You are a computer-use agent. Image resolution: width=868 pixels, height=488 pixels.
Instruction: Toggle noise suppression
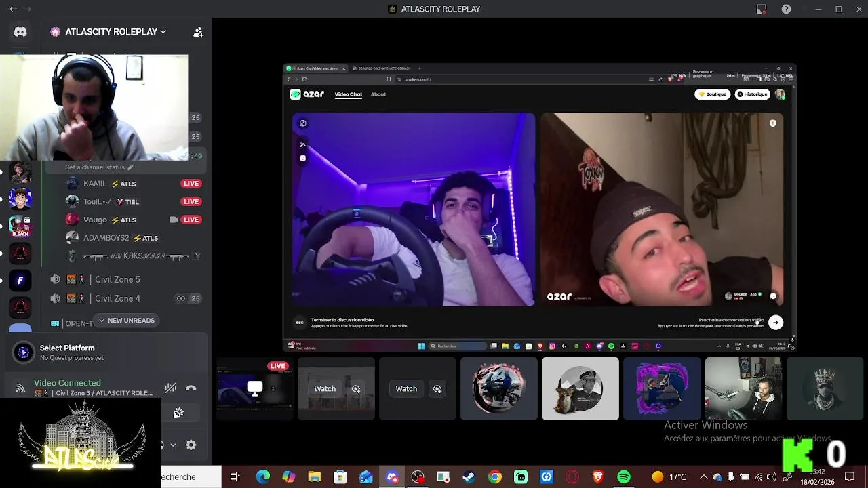click(171, 388)
